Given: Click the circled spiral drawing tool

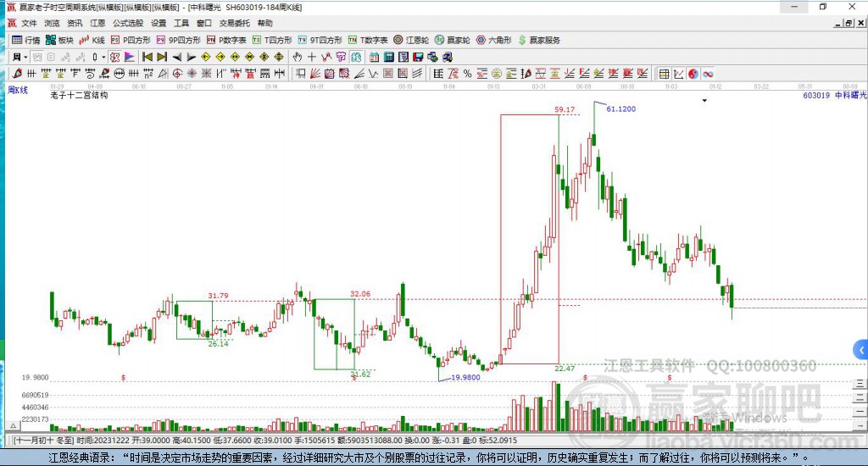Looking at the screenshot, I should pos(177,74).
